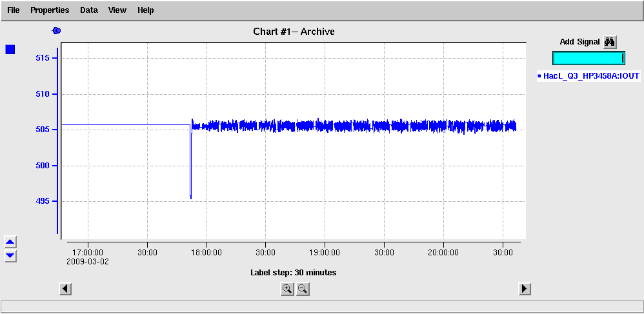Click the 19:00:00 time axis label
644x314 pixels.
click(x=325, y=253)
